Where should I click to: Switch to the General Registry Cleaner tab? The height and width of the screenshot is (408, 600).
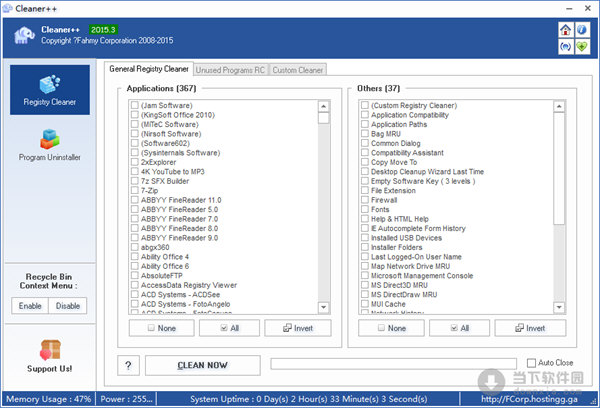click(149, 69)
